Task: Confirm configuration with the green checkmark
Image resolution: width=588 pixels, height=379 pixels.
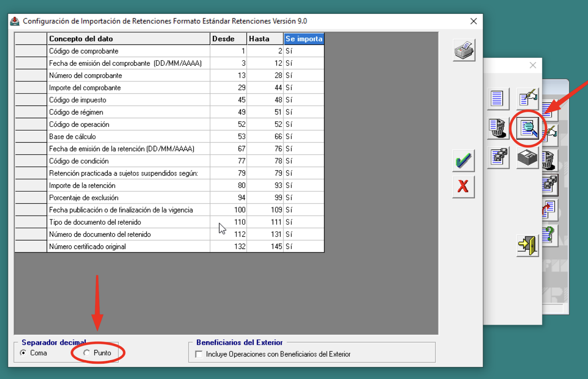Action: pyautogui.click(x=463, y=161)
